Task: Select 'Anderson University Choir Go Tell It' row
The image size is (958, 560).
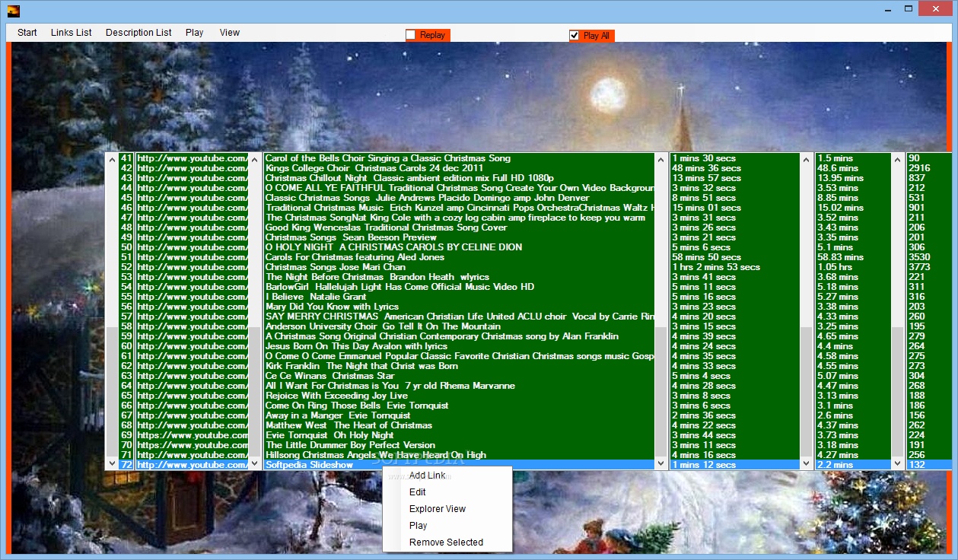Action: point(459,326)
